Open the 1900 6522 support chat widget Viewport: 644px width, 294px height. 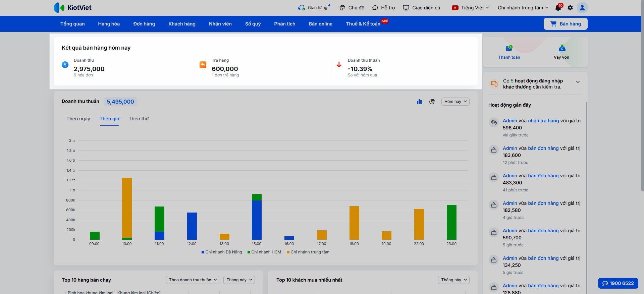[x=618, y=283]
